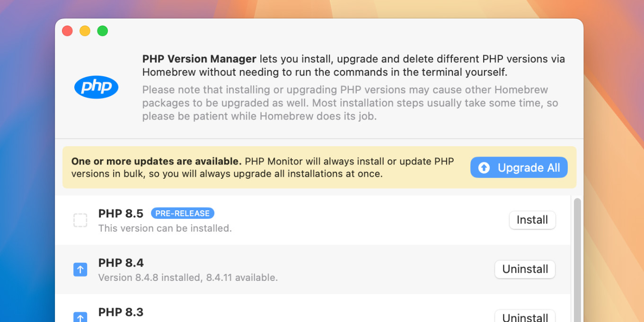The height and width of the screenshot is (322, 644).
Task: Click the blue PHP logo
Action: point(96,87)
